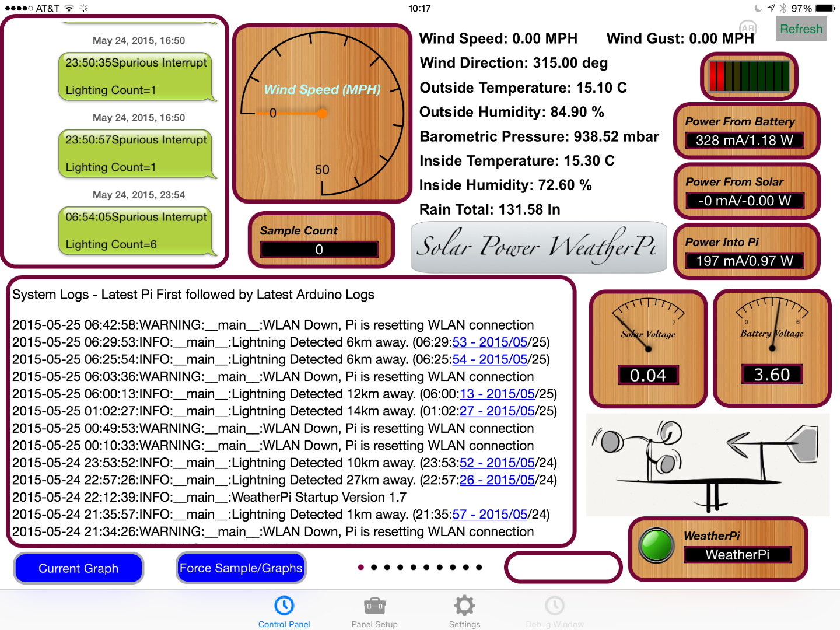840x630 pixels.
Task: Tap the Force Sample/Graphs button
Action: 240,568
